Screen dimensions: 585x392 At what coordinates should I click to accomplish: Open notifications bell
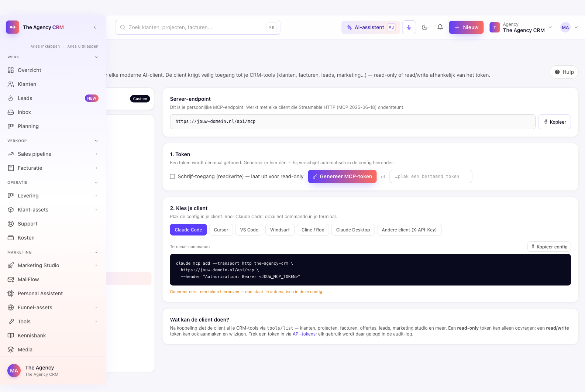click(440, 27)
